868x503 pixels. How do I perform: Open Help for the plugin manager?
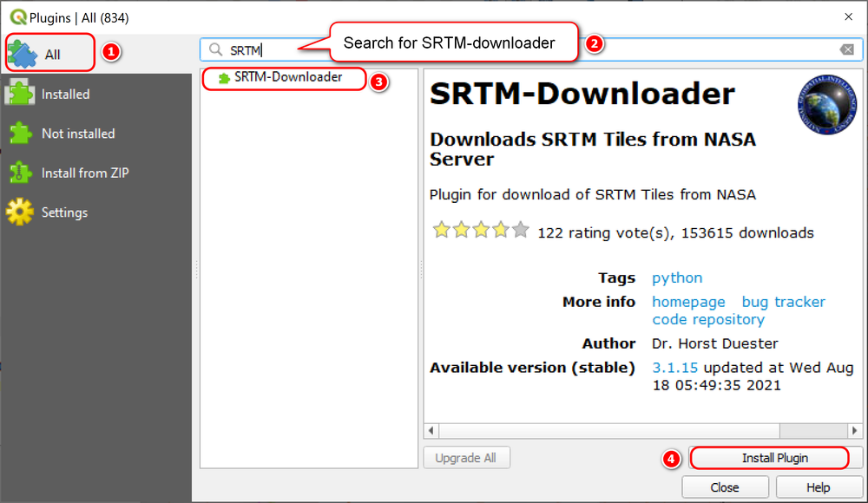tap(818, 487)
